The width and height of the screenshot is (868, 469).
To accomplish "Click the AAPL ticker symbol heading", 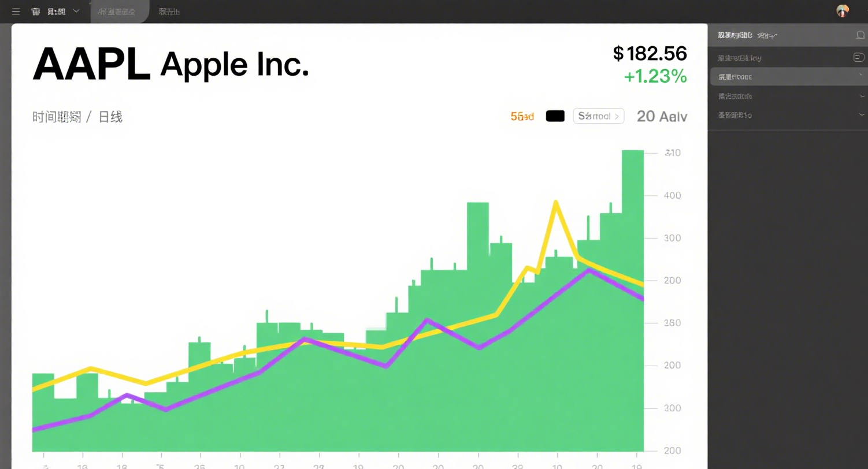I will pos(91,64).
